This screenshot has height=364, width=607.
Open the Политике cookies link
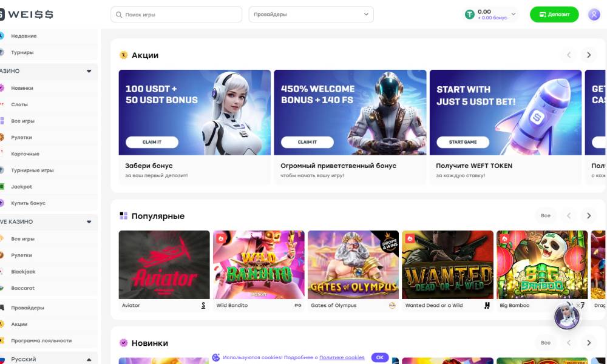coord(342,357)
